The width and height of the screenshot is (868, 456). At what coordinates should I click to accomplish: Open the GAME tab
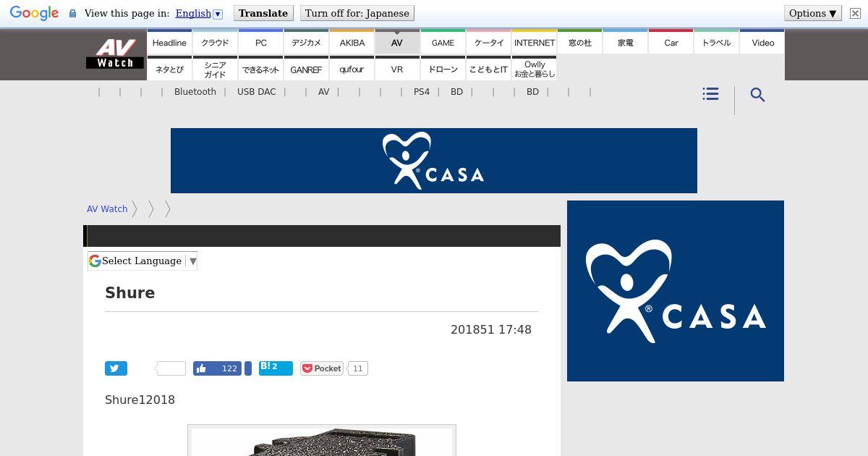click(x=443, y=42)
